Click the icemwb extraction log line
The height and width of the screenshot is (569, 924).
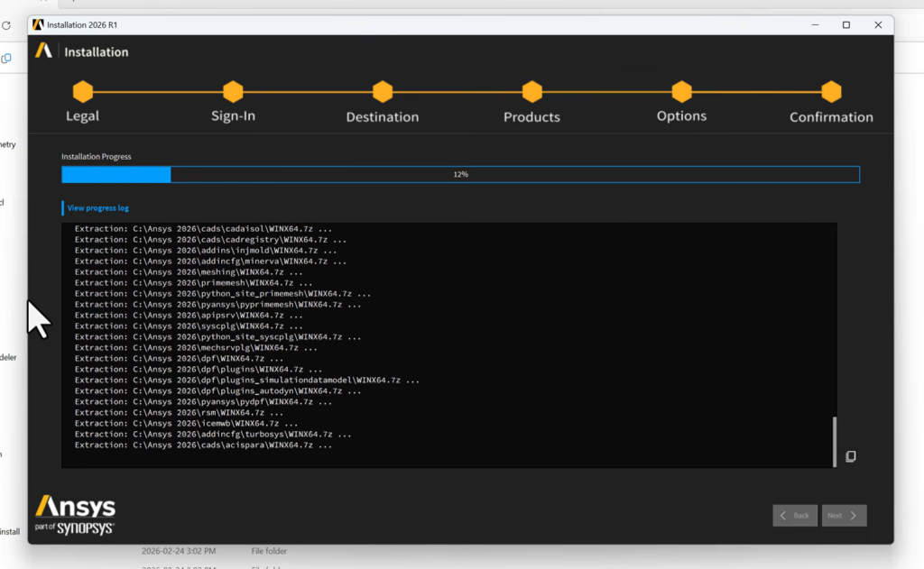(x=186, y=424)
